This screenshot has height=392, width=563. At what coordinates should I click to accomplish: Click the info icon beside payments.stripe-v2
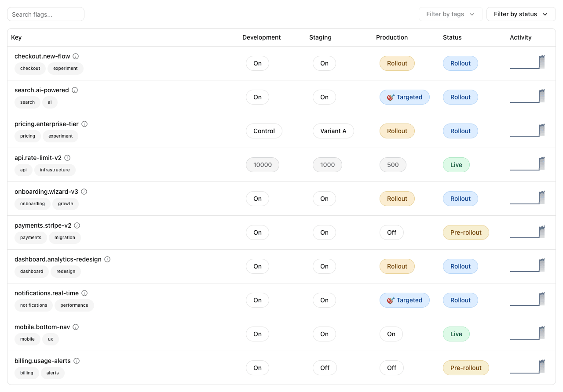pyautogui.click(x=77, y=225)
